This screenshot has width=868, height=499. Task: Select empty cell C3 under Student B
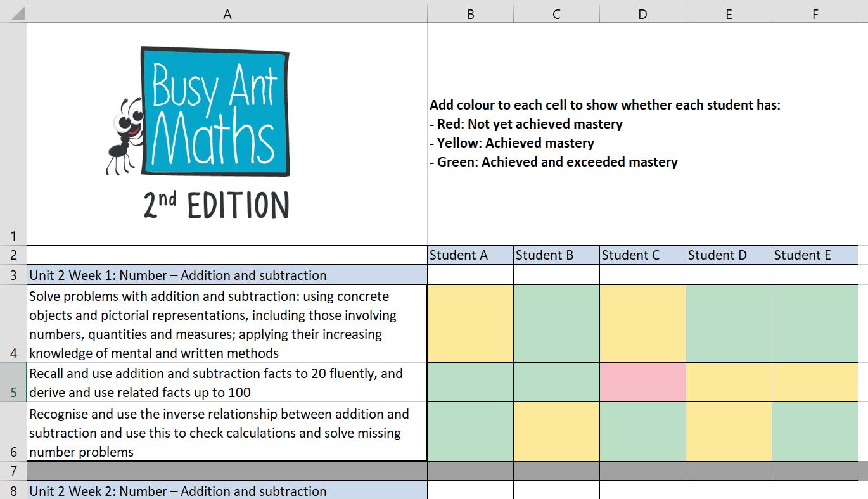[x=556, y=275]
